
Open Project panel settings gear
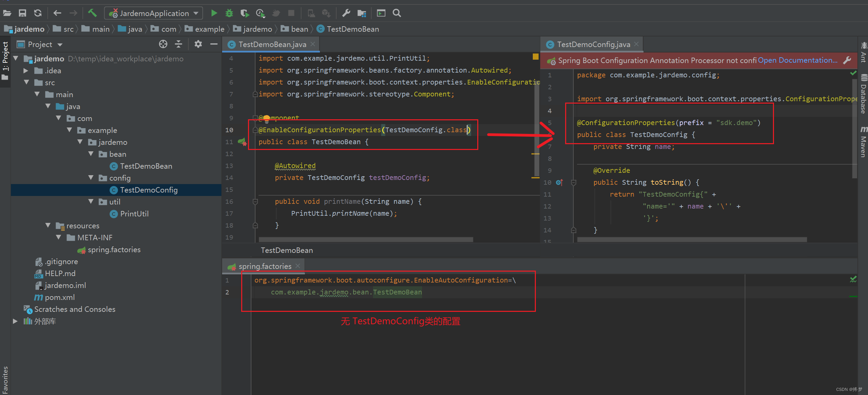(x=198, y=44)
